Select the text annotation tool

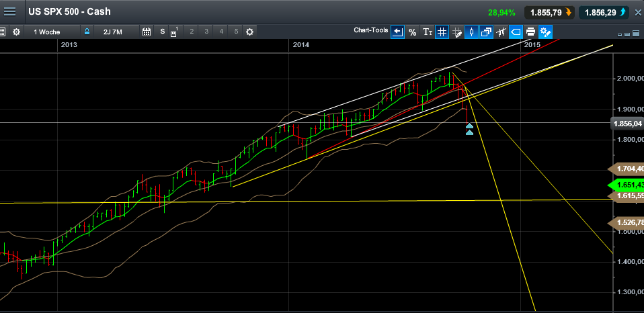(x=428, y=32)
